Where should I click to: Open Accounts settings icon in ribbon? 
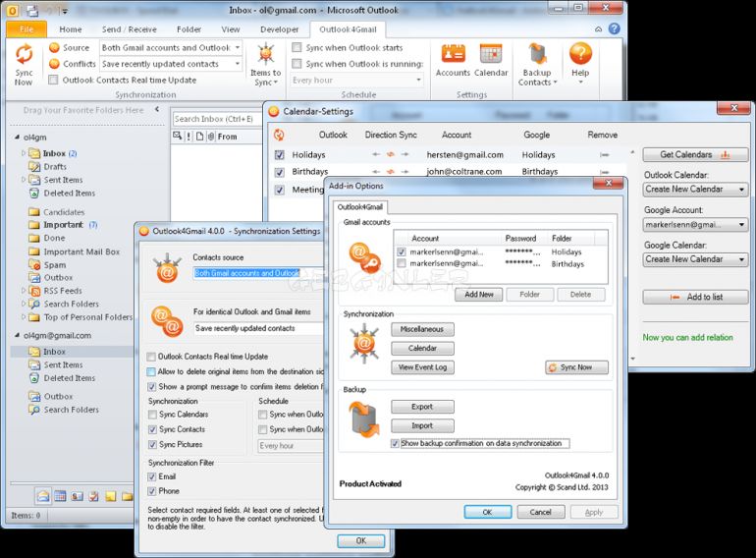tap(453, 54)
